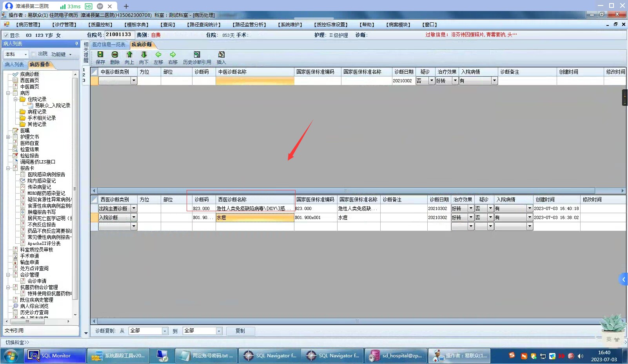This screenshot has height=364, width=628.
Task: Open the 系统维护 menu
Action: point(290,25)
